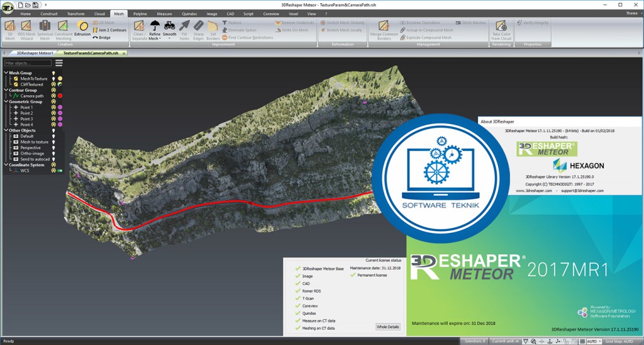Click Eliminate Spikes
This screenshot has width=644, height=345.
click(240, 30)
